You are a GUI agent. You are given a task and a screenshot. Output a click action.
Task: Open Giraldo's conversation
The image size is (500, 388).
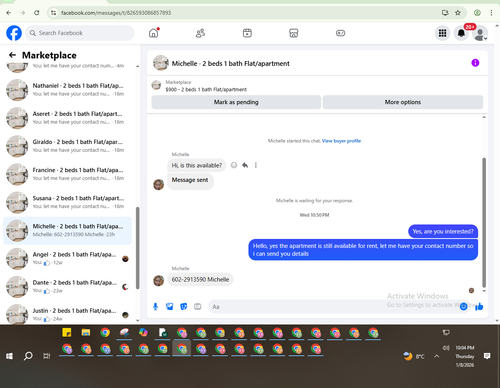(x=67, y=146)
